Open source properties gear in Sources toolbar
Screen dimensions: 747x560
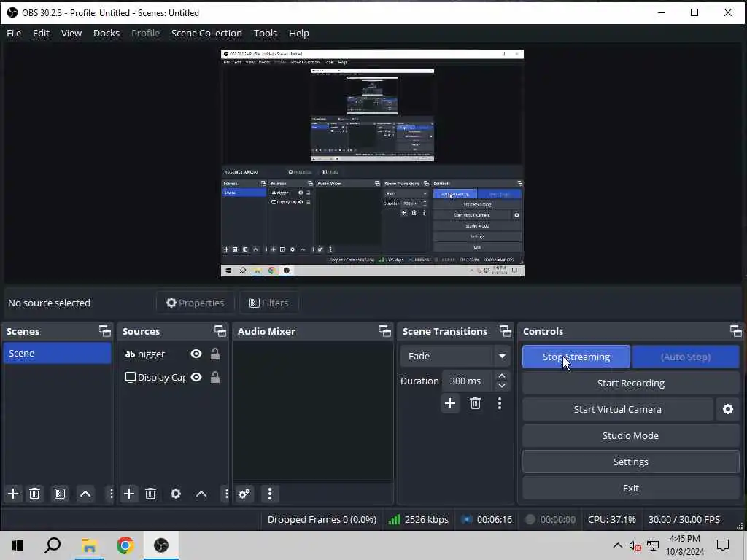point(176,494)
